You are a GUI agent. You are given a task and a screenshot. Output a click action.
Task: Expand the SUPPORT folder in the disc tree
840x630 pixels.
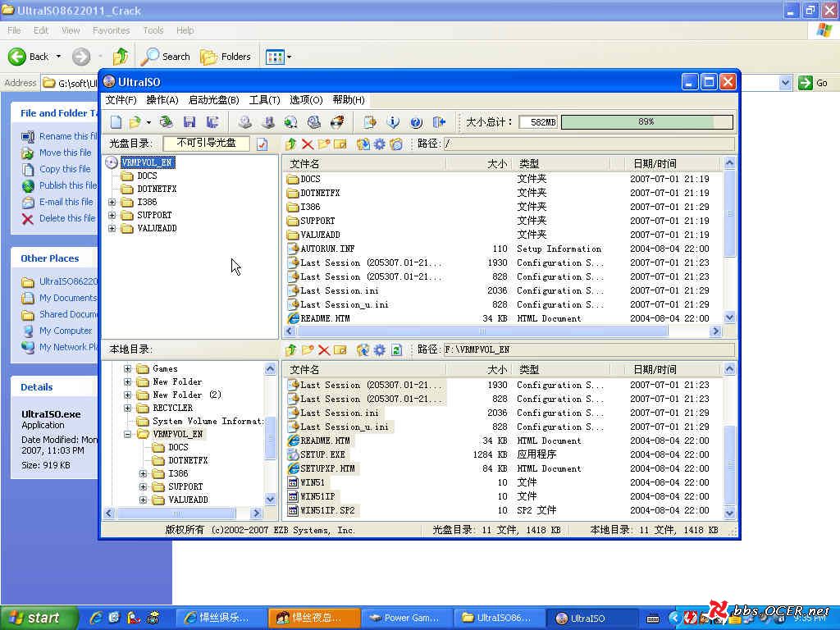(112, 216)
